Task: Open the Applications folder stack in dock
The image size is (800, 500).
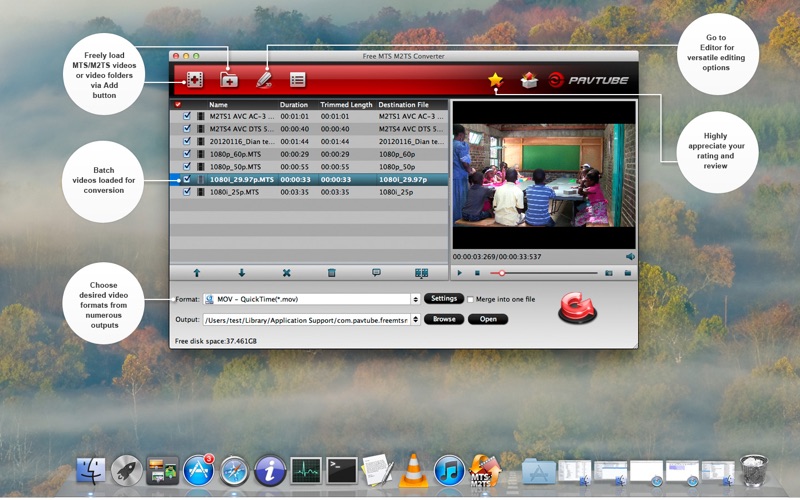Action: tap(539, 470)
